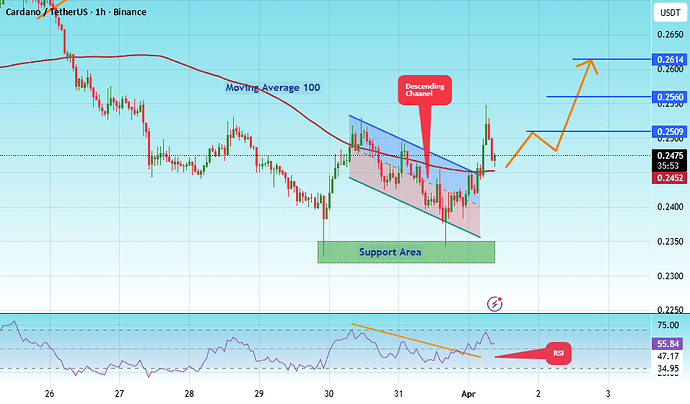Select the 0.2560 price level label
Image resolution: width=690 pixels, height=404 pixels.
669,97
